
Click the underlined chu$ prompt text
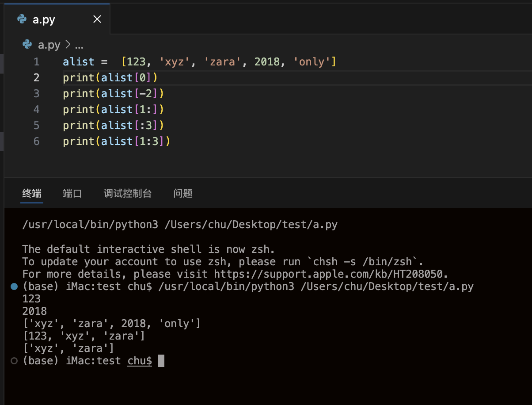pyautogui.click(x=140, y=361)
